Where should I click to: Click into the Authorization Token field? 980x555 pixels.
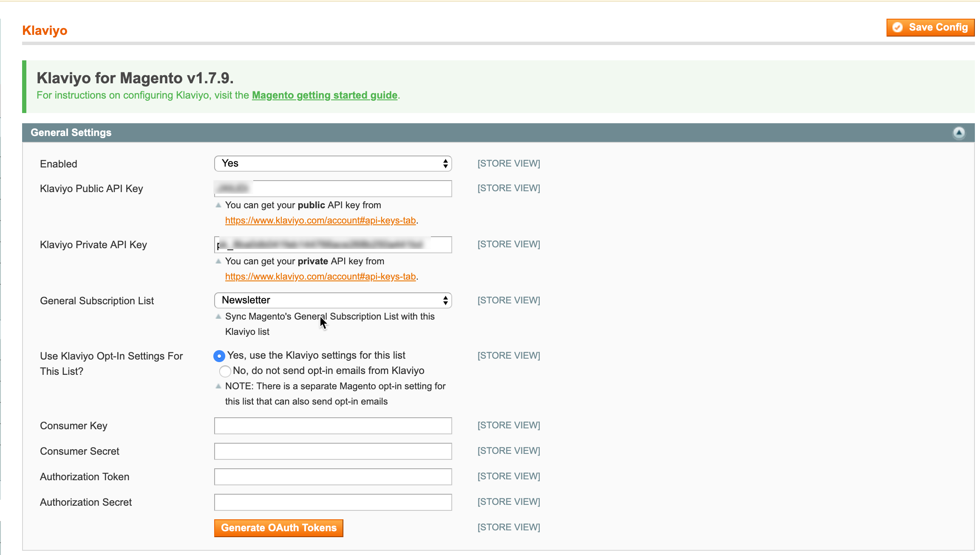point(333,477)
